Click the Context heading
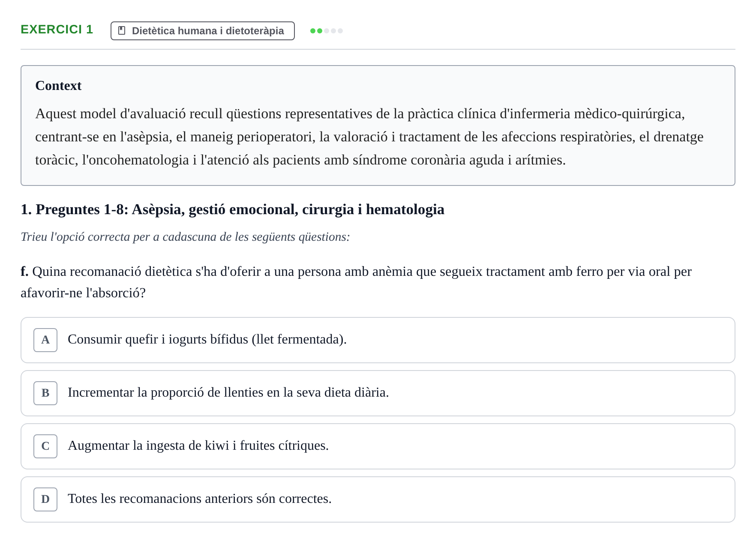Screen dimensions: 756x544 pos(58,86)
